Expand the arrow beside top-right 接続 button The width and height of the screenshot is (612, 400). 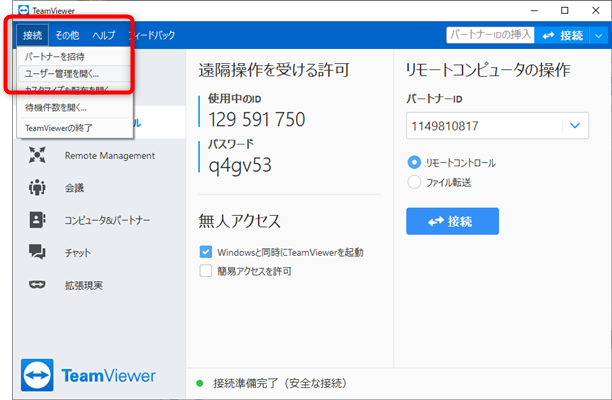click(x=598, y=36)
